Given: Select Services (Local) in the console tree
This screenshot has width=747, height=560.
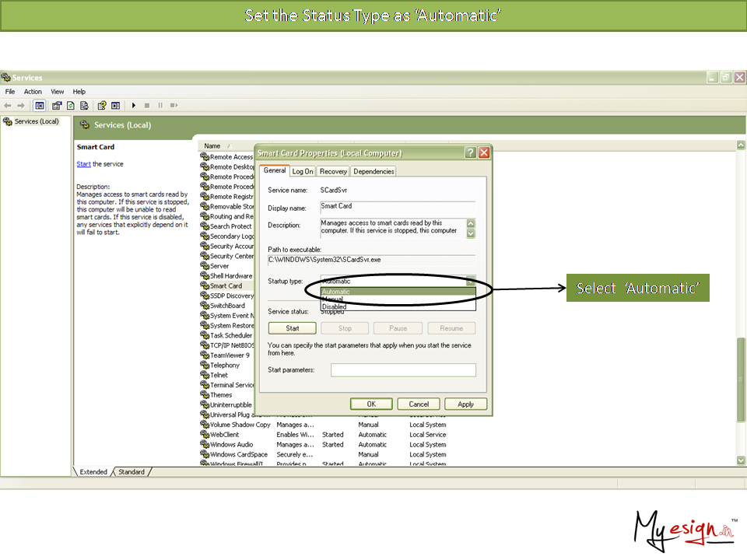Looking at the screenshot, I should [37, 121].
